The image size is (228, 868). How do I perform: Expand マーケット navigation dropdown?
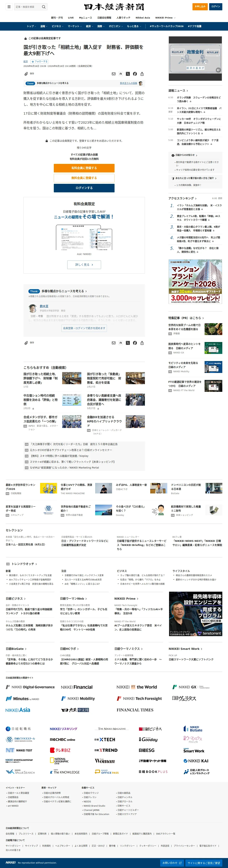point(75,26)
